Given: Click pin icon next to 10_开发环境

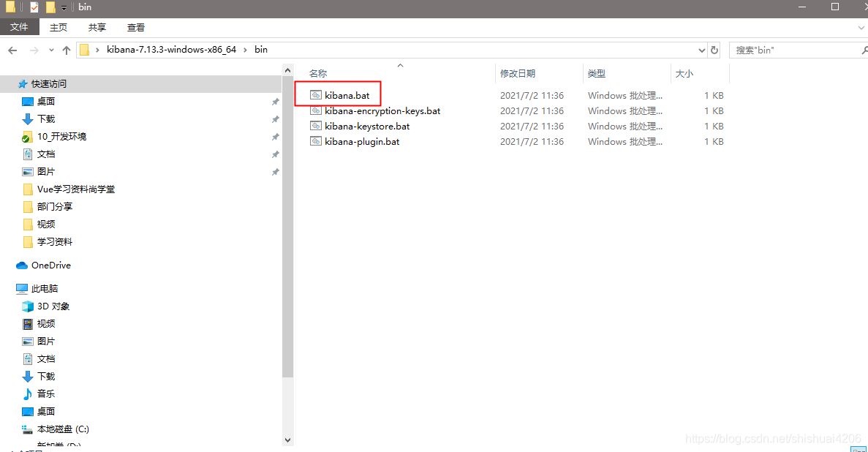Looking at the screenshot, I should [275, 137].
